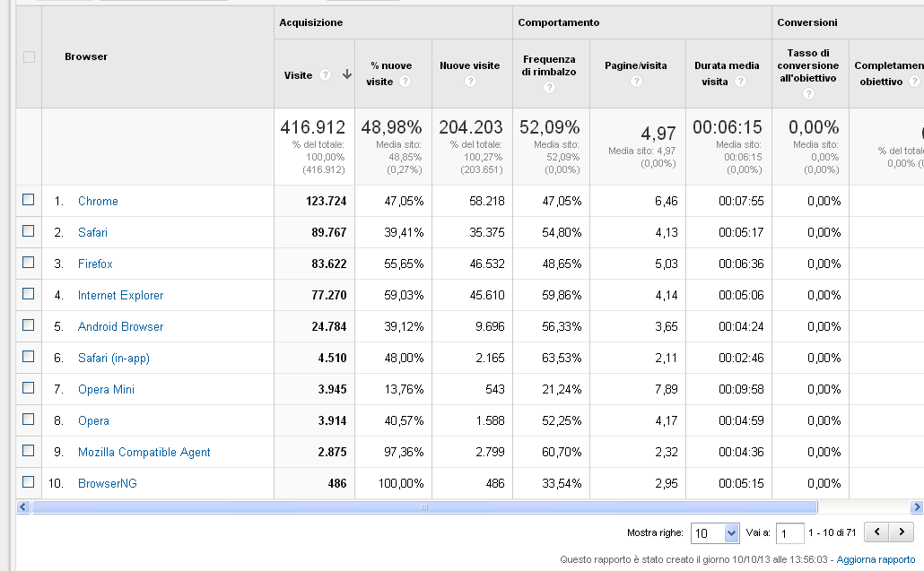Click the Browser column header
Image resolution: width=924 pixels, height=571 pixels.
click(86, 56)
